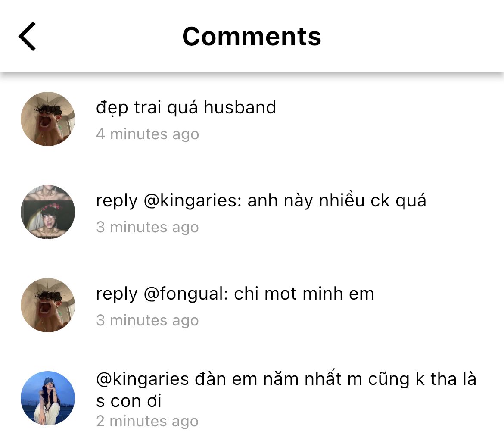
Task: Open avatar beside "đẹp trai quá husband" comment
Action: [x=48, y=119]
